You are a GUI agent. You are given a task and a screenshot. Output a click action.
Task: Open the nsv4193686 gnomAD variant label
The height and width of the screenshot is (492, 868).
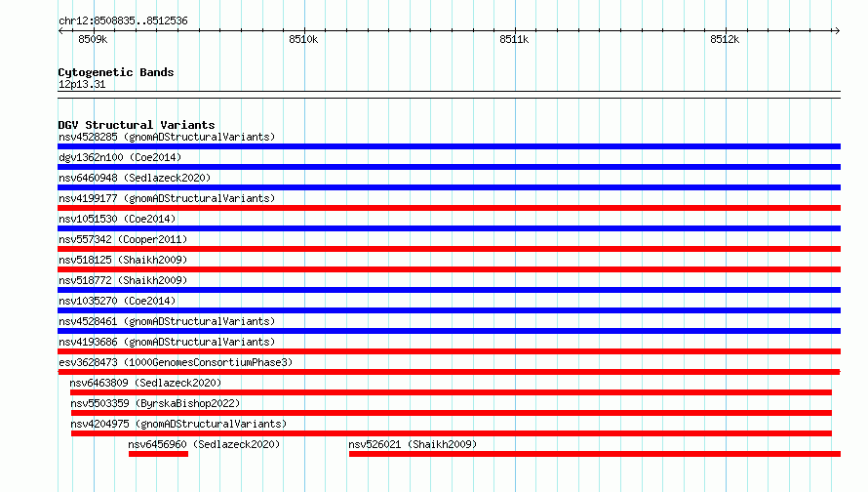point(167,342)
